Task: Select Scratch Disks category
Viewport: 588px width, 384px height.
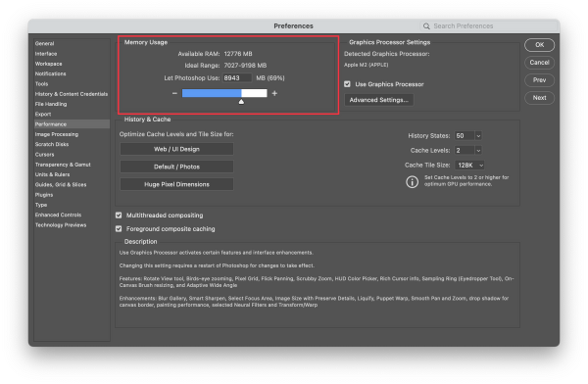Action: [52, 144]
